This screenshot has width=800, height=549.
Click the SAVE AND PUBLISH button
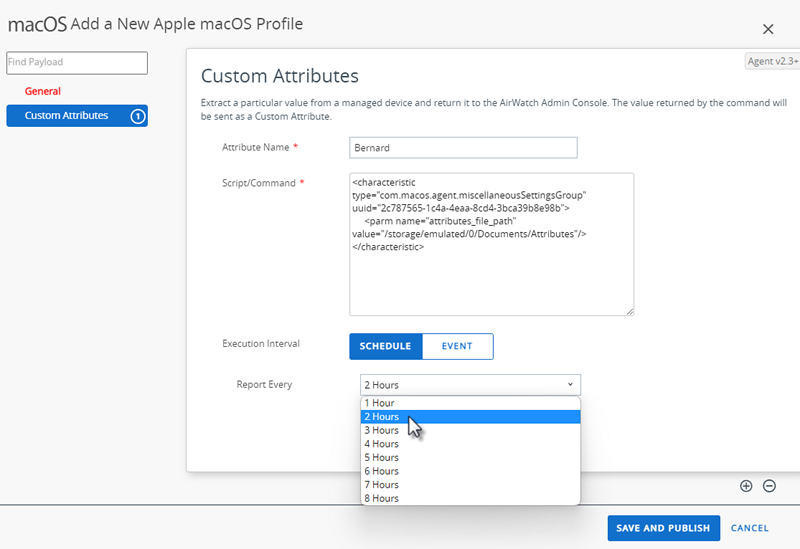pyautogui.click(x=663, y=528)
